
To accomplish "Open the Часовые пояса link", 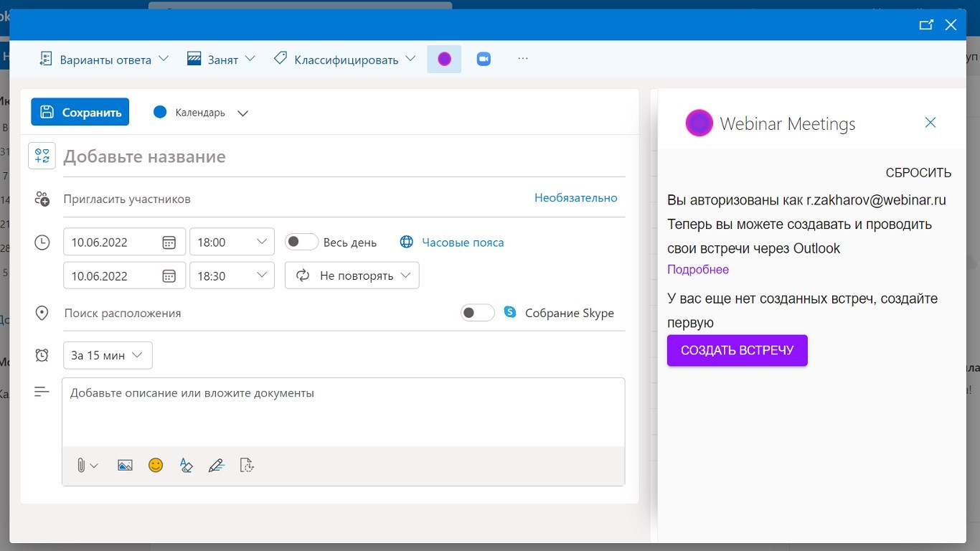I will [463, 242].
